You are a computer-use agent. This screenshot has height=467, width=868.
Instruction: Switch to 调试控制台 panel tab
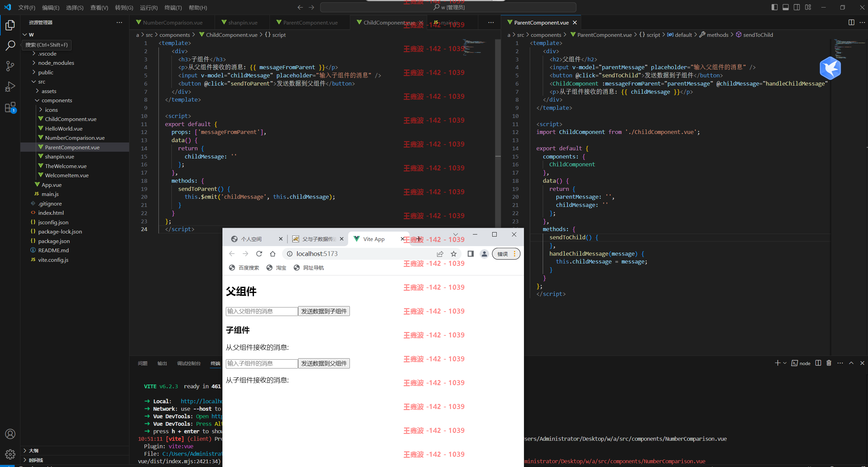click(x=189, y=363)
